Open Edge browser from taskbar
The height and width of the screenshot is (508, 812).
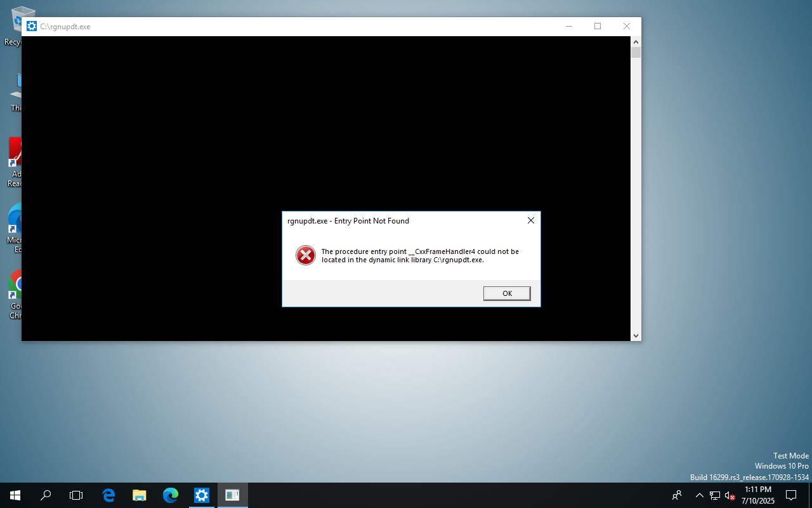point(170,495)
